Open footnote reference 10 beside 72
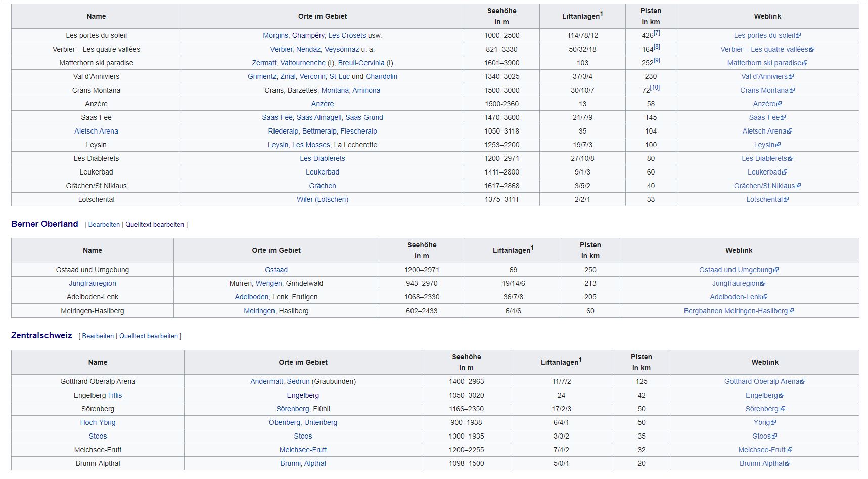 [x=655, y=88]
